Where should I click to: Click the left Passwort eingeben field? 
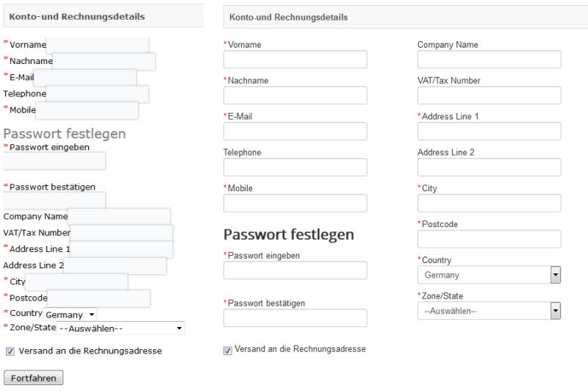click(54, 161)
